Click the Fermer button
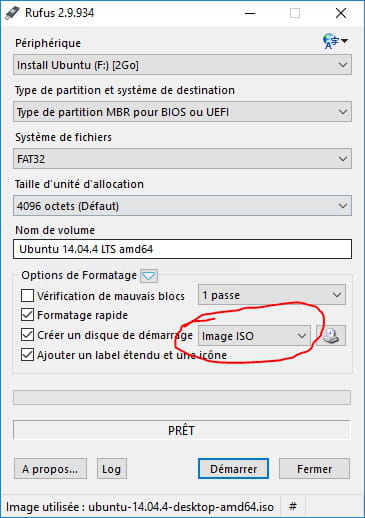The image size is (365, 518). 314,469
